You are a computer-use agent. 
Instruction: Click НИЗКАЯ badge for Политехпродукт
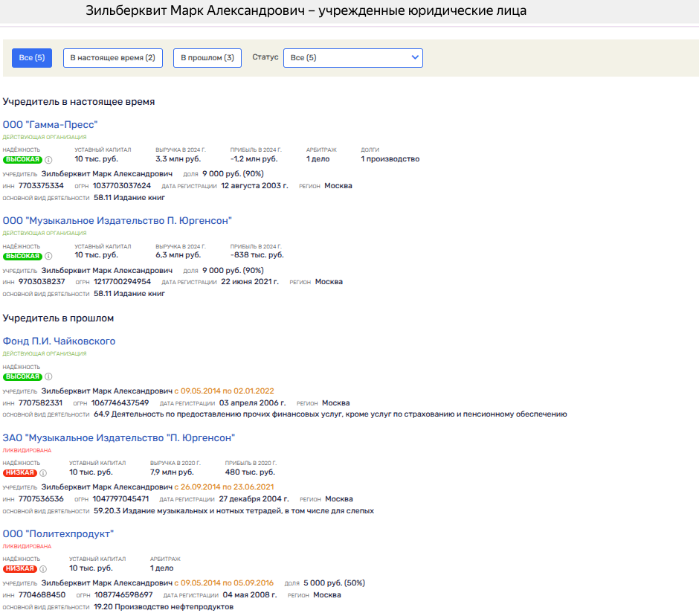[20, 569]
